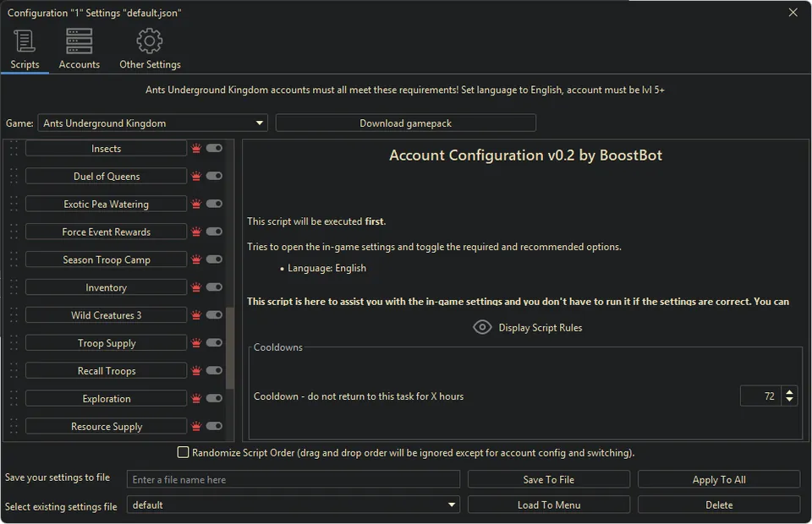Toggle the Force Event Rewards switch
This screenshot has height=524, width=812.
(x=214, y=232)
